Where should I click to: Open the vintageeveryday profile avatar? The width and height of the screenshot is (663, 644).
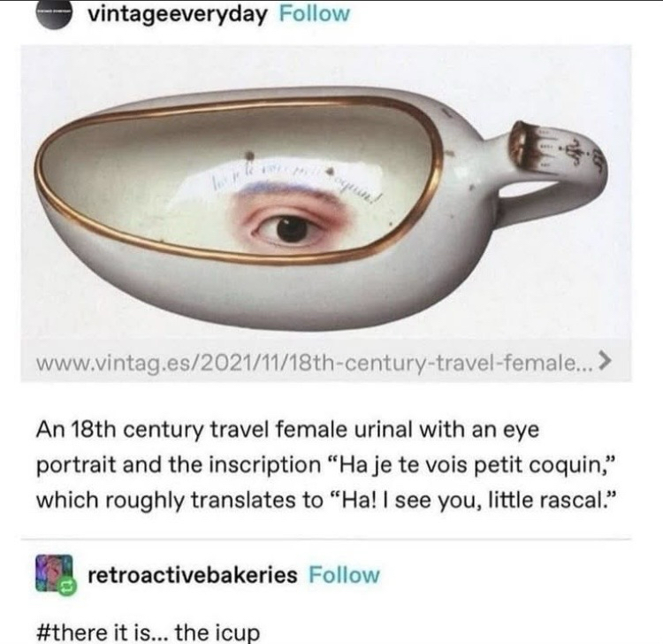point(53,14)
